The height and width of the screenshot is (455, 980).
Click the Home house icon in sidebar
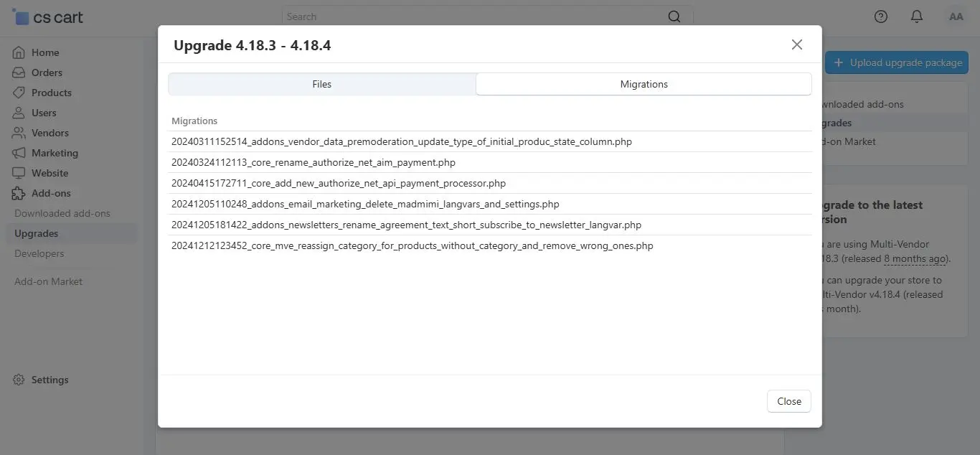coord(19,52)
